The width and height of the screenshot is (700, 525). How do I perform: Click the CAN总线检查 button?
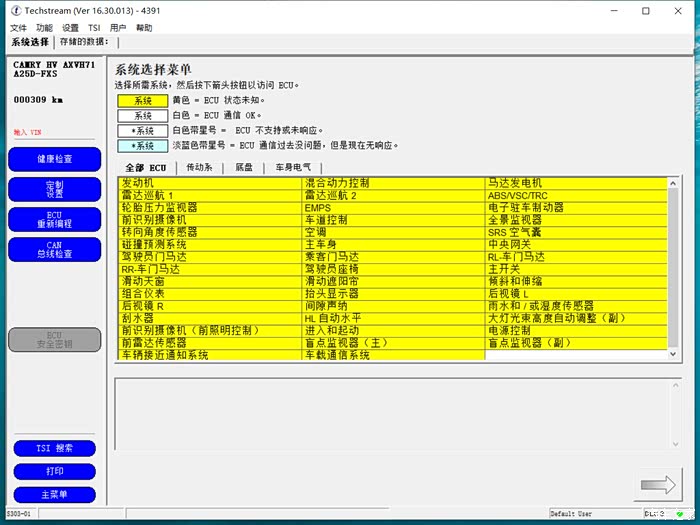[55, 249]
